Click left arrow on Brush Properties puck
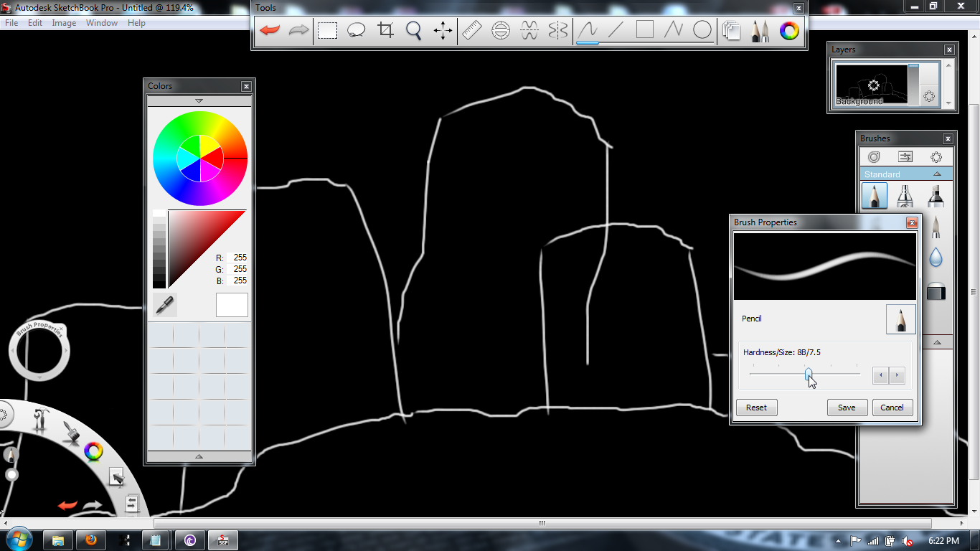Viewport: 980px width, 551px height. click(12, 351)
